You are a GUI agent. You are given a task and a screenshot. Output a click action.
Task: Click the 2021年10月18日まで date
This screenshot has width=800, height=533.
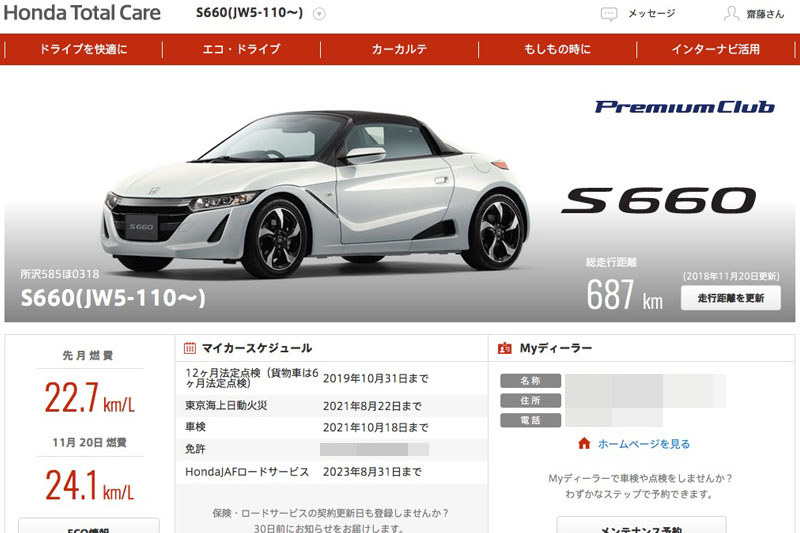click(x=376, y=427)
